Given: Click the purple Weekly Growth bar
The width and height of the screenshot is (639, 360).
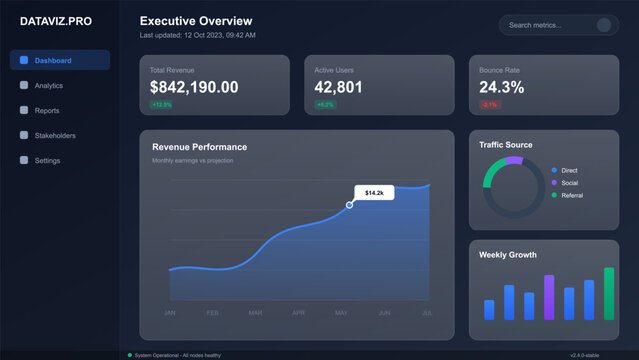Looking at the screenshot, I should coord(549,297).
